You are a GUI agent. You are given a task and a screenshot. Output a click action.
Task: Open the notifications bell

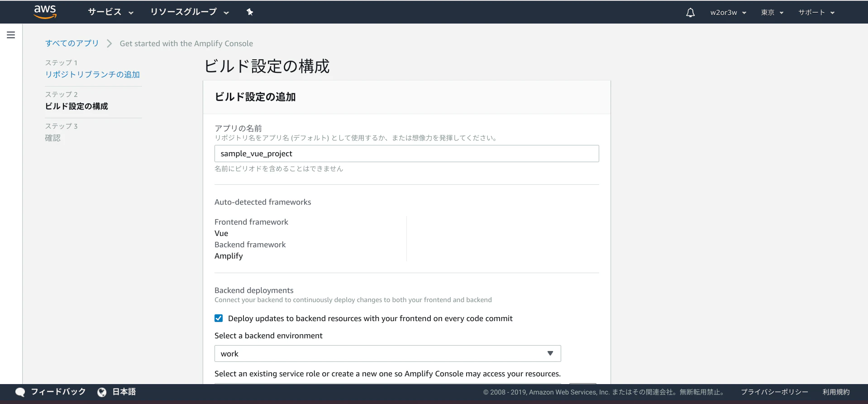(x=690, y=13)
